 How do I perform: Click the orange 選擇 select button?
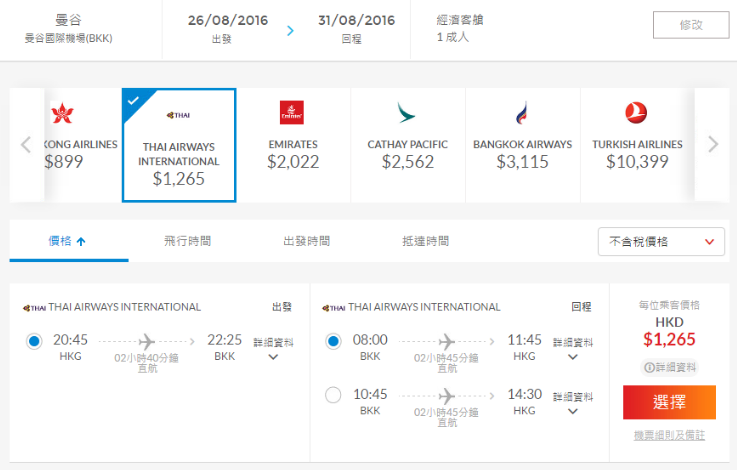(x=669, y=402)
